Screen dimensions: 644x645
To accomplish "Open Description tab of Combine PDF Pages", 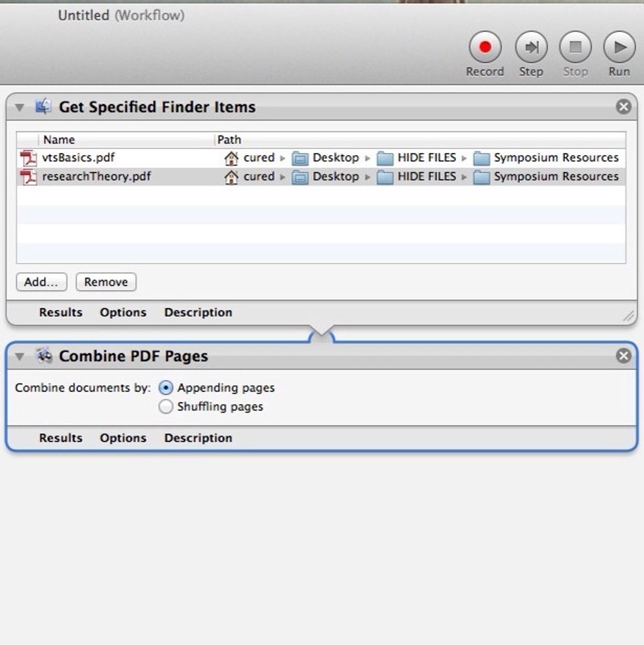I will [x=198, y=437].
